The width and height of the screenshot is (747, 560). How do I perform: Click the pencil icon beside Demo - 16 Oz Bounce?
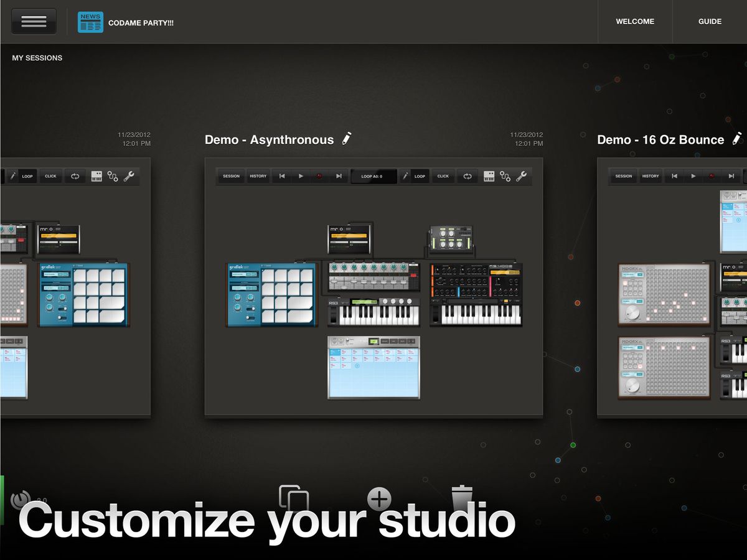point(738,139)
